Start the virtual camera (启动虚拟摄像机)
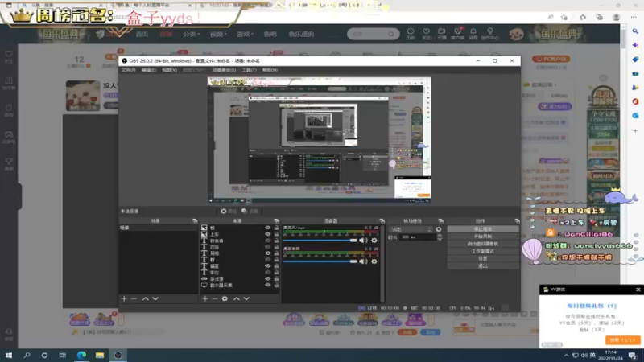 pyautogui.click(x=482, y=244)
